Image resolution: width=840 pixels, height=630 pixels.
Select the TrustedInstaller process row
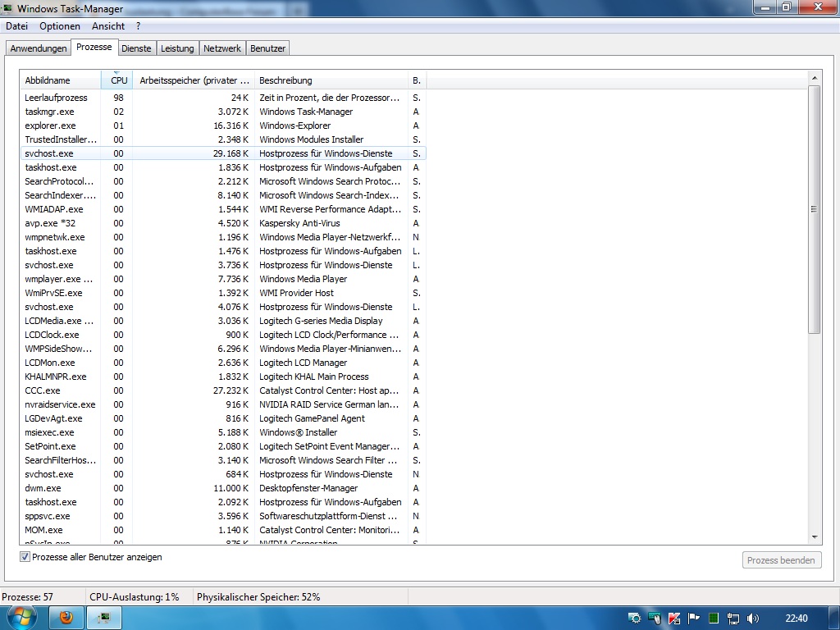point(223,139)
